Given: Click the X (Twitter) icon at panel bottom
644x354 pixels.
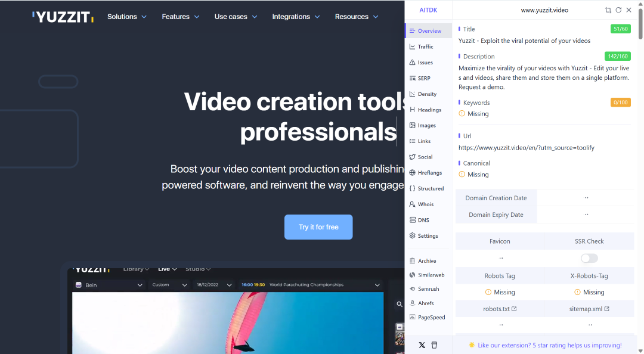Looking at the screenshot, I should pyautogui.click(x=422, y=345).
